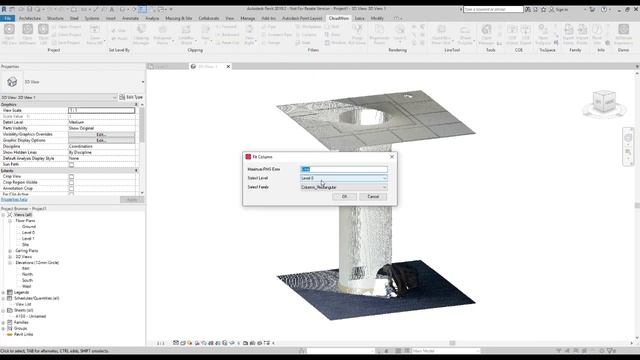Open the Properties help link
Screen dimensions: 640x360
[14, 200]
